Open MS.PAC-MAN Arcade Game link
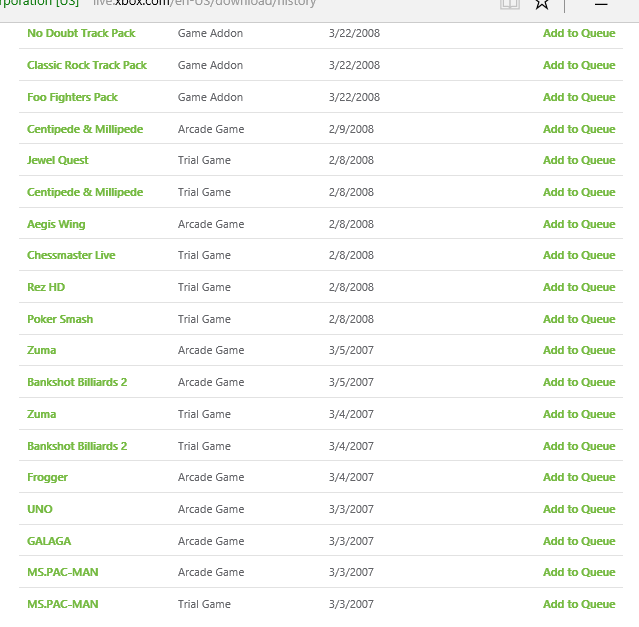This screenshot has height=627, width=639. tap(63, 572)
